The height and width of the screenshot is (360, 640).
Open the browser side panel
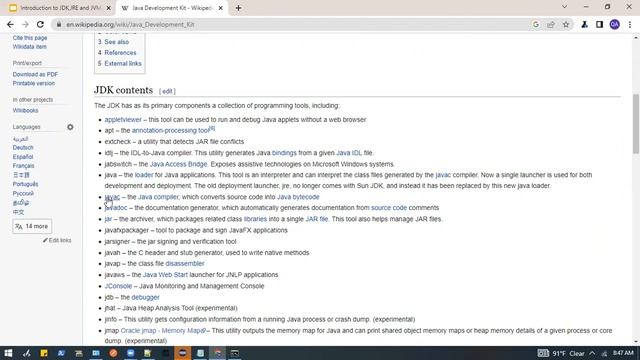click(x=599, y=24)
